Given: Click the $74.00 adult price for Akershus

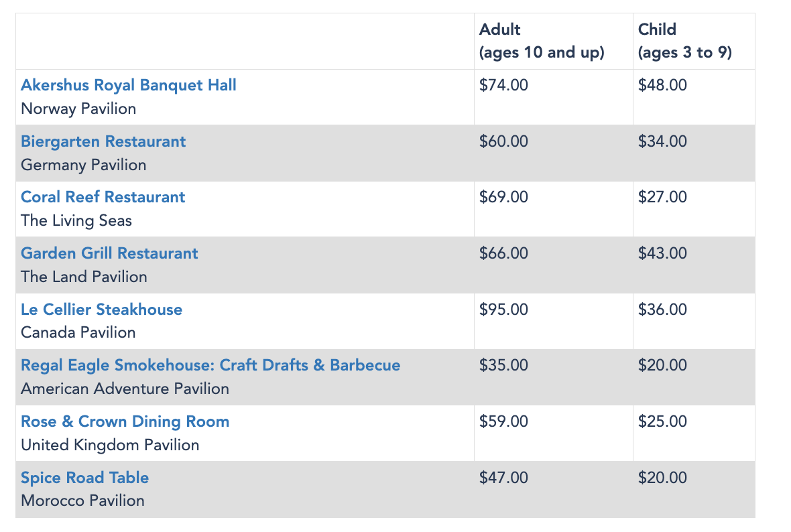Looking at the screenshot, I should coord(503,85).
